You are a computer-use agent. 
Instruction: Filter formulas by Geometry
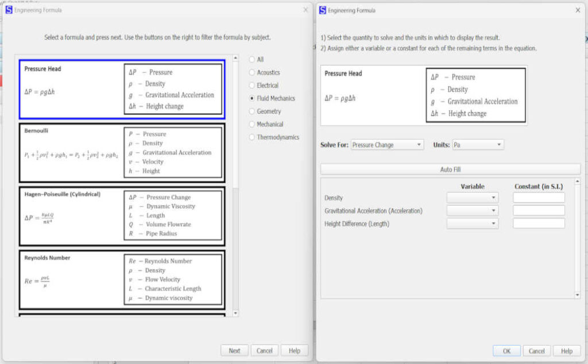tap(253, 111)
